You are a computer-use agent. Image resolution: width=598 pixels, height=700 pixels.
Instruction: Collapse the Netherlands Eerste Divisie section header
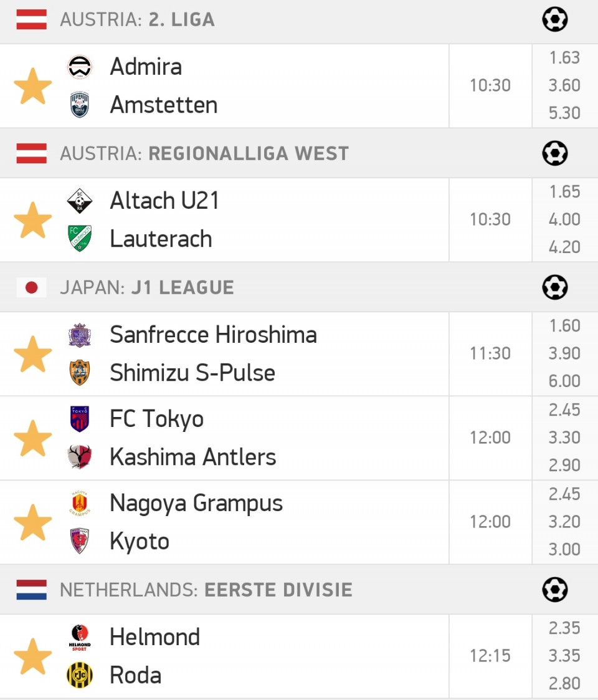(x=299, y=589)
